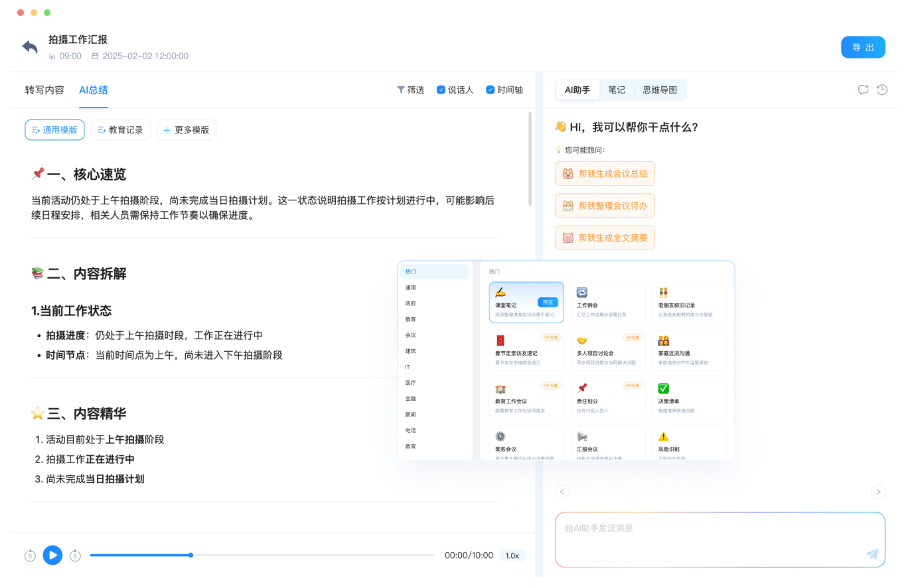
Task: Click the audio progress slider
Action: [x=262, y=555]
